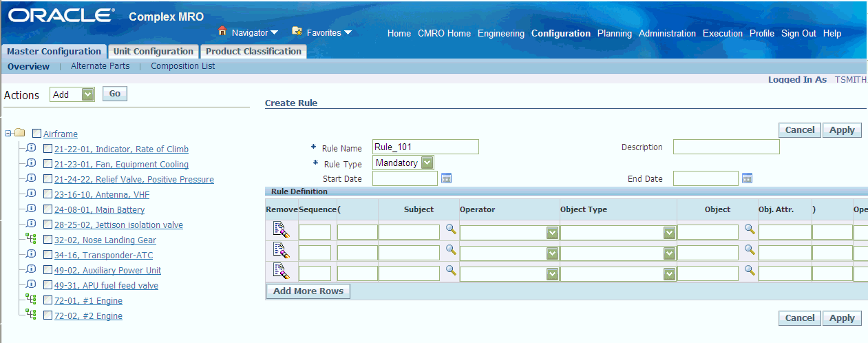The image size is (868, 343).
Task: Click Sequence field in first rule row
Action: tap(315, 233)
